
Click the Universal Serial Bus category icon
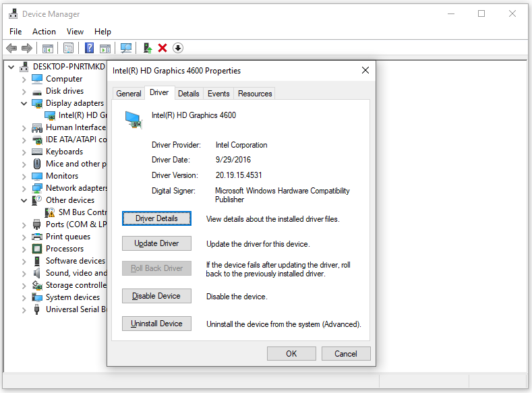point(36,309)
